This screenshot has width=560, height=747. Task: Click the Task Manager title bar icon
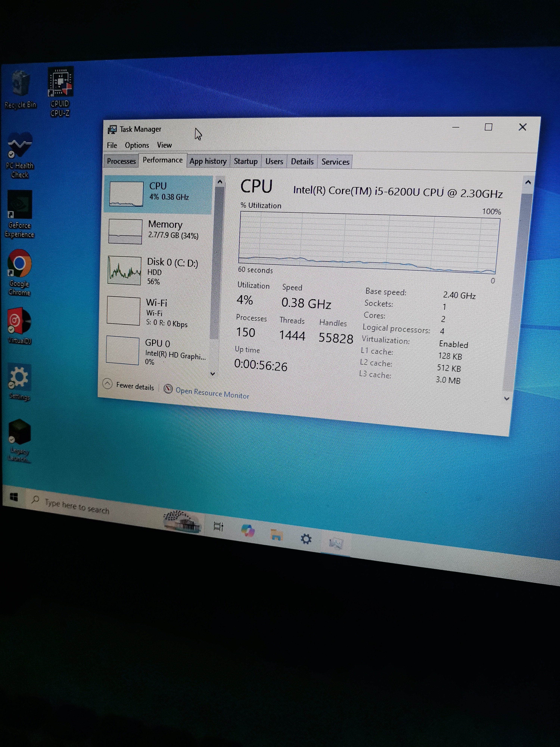click(112, 129)
